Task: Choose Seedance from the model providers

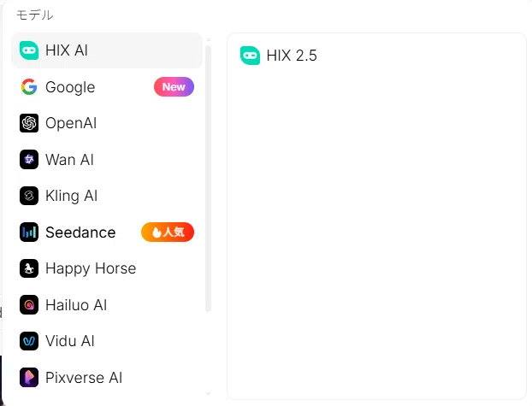Action: tap(107, 232)
